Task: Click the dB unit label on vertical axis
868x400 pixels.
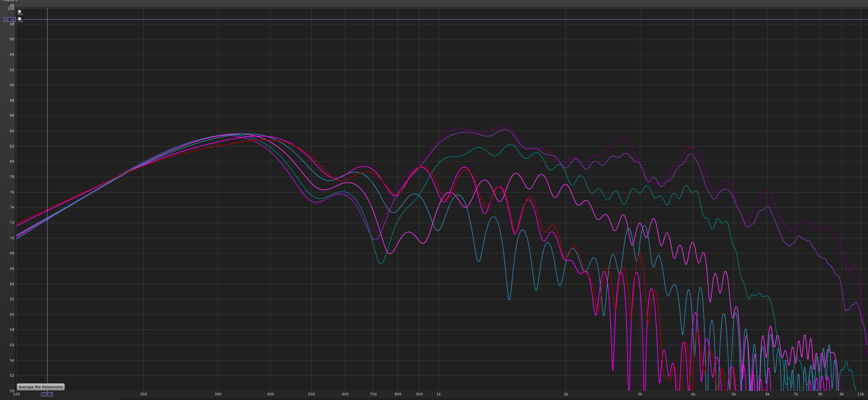Action: tap(12, 6)
